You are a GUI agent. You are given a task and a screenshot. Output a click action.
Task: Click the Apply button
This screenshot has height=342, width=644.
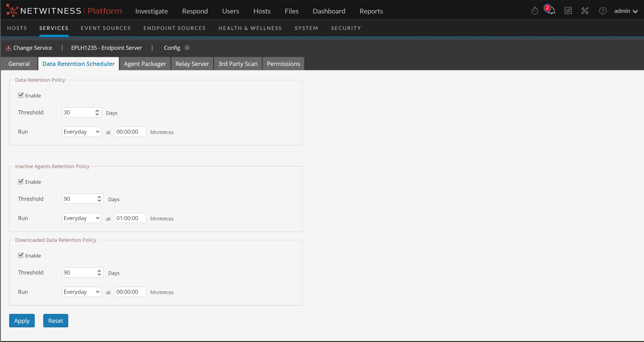tap(22, 321)
